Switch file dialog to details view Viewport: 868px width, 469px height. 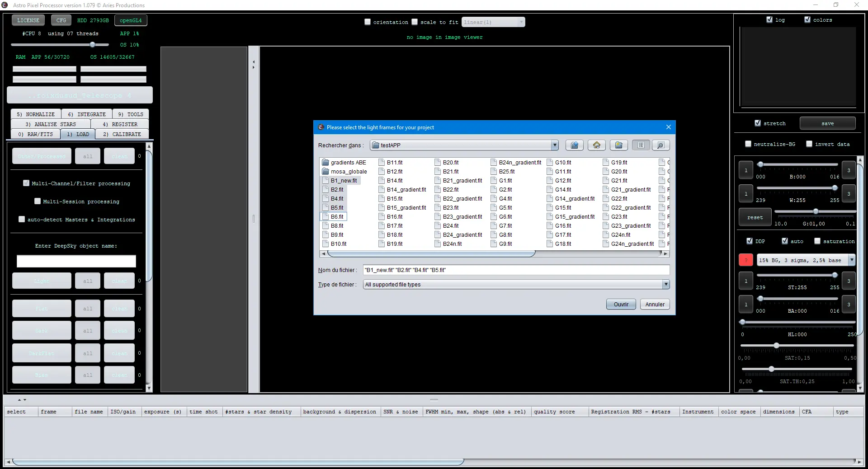pyautogui.click(x=660, y=145)
